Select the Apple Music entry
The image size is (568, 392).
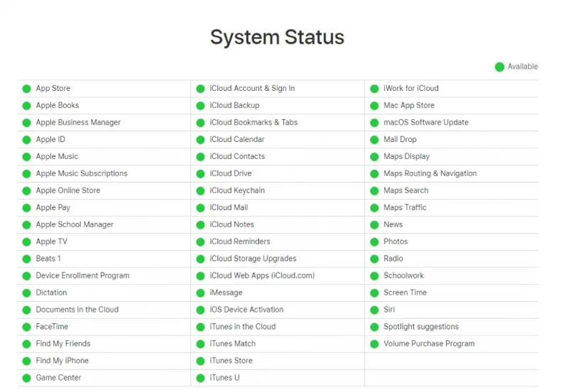57,156
